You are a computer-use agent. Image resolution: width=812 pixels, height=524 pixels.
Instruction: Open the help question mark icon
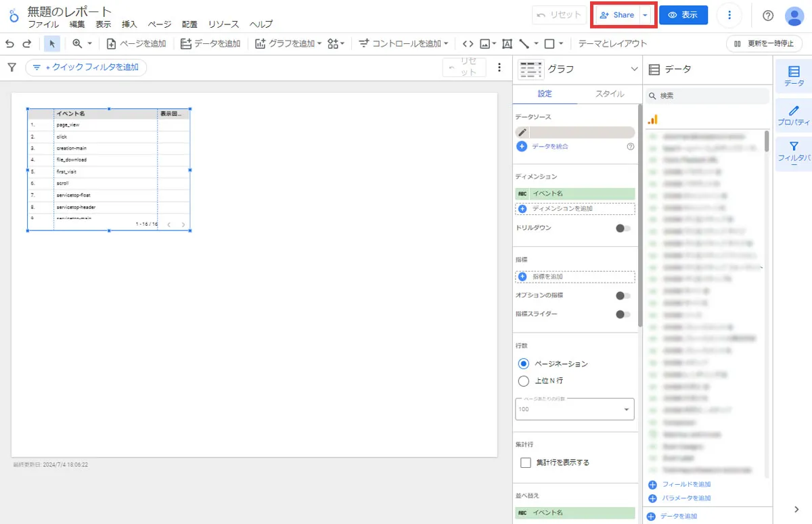coord(768,16)
